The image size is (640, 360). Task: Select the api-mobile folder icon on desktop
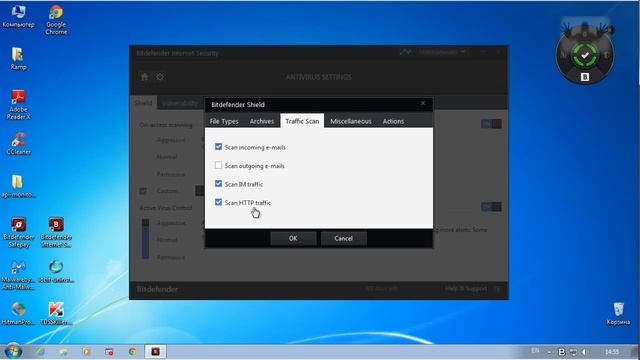click(18, 186)
